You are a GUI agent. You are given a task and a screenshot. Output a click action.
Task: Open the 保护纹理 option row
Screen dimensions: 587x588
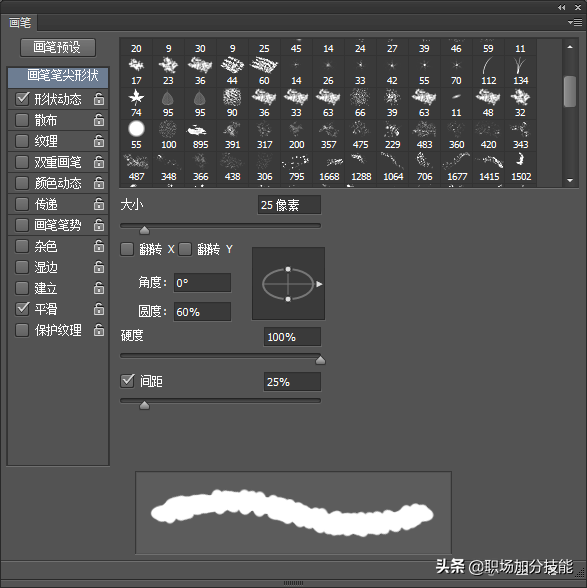click(x=58, y=330)
